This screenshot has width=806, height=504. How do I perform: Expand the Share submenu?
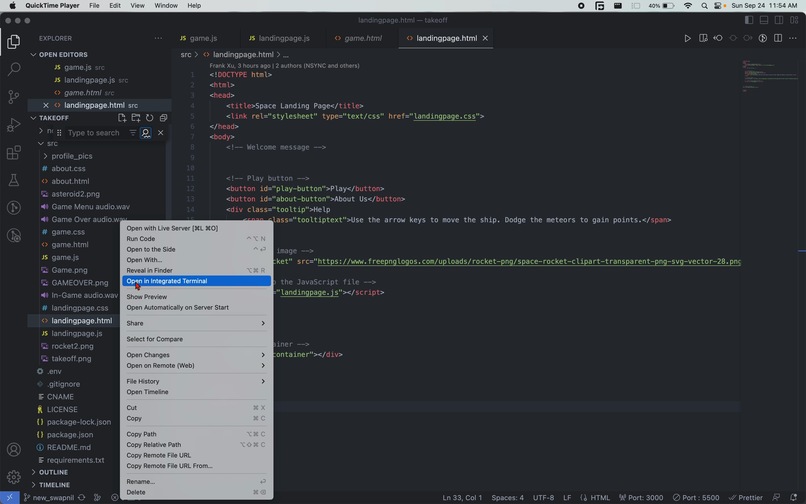coord(196,323)
